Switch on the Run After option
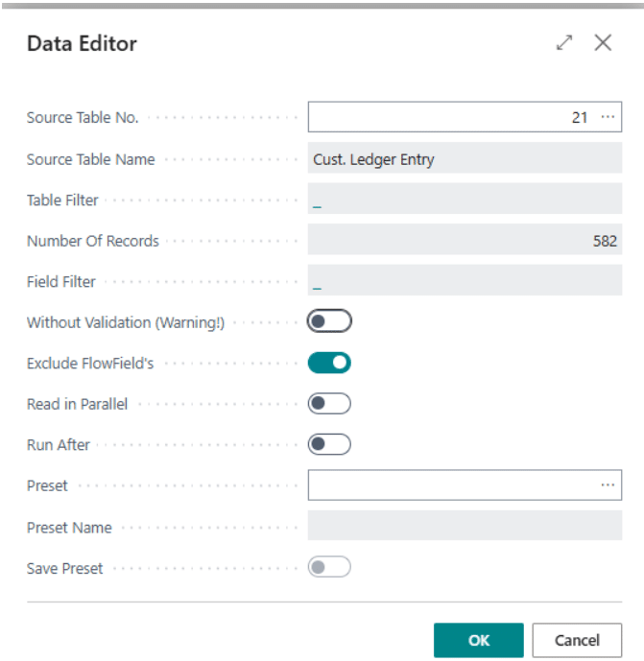This screenshot has width=644, height=661. [x=329, y=444]
